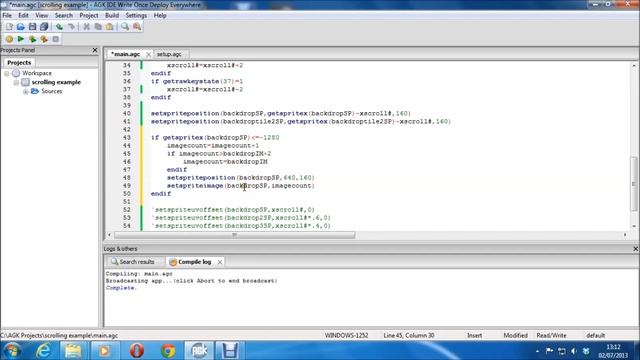Click the Cut scissors icon
640x360 pixels.
point(87,27)
